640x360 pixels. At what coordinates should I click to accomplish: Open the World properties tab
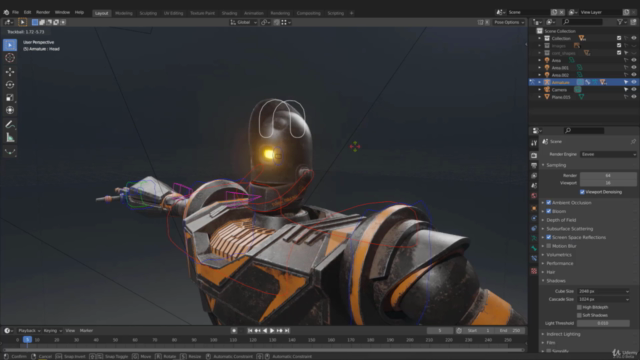coord(534,196)
